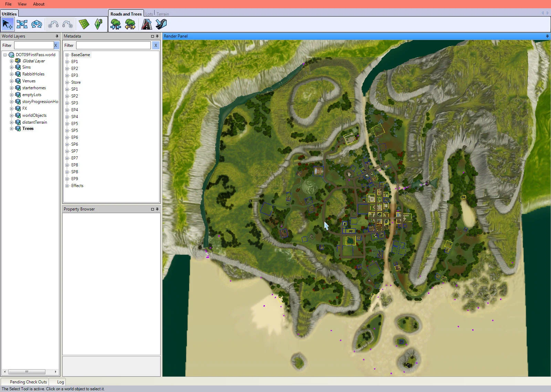Image resolution: width=551 pixels, height=392 pixels.
Task: Click the green plumbob Sims 3 icon
Action: (x=98, y=24)
